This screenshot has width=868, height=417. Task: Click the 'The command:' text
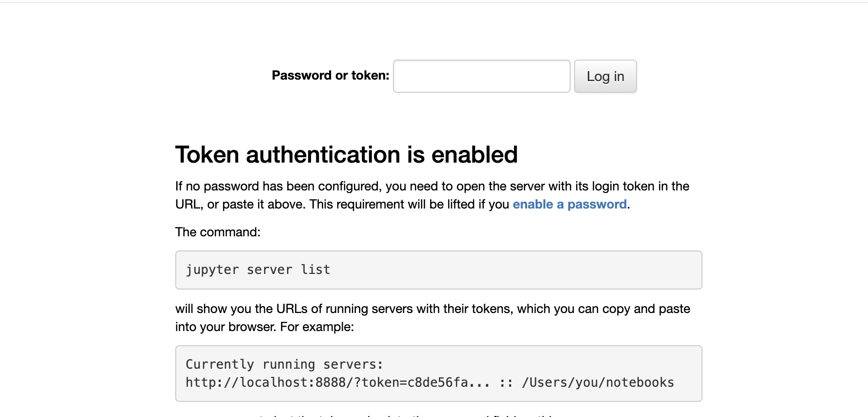[218, 232]
